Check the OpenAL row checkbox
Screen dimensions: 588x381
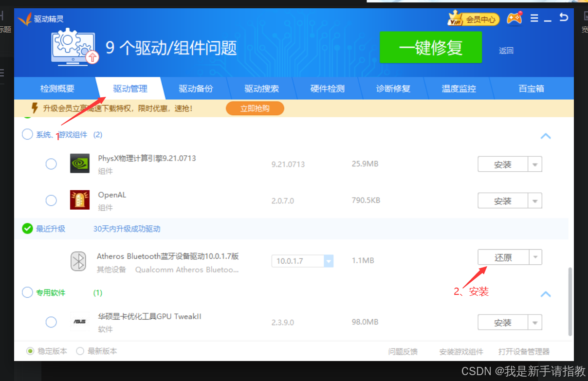pos(51,200)
